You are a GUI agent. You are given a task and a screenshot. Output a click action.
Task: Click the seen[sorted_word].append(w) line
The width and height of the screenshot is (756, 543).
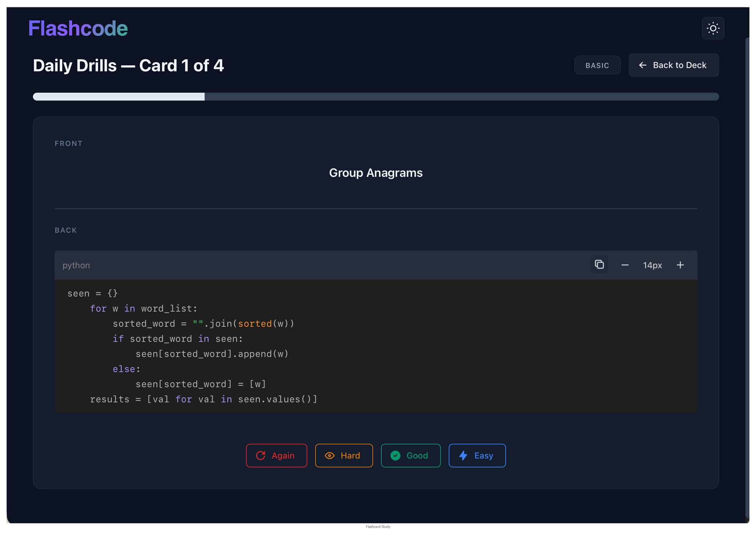point(212,354)
